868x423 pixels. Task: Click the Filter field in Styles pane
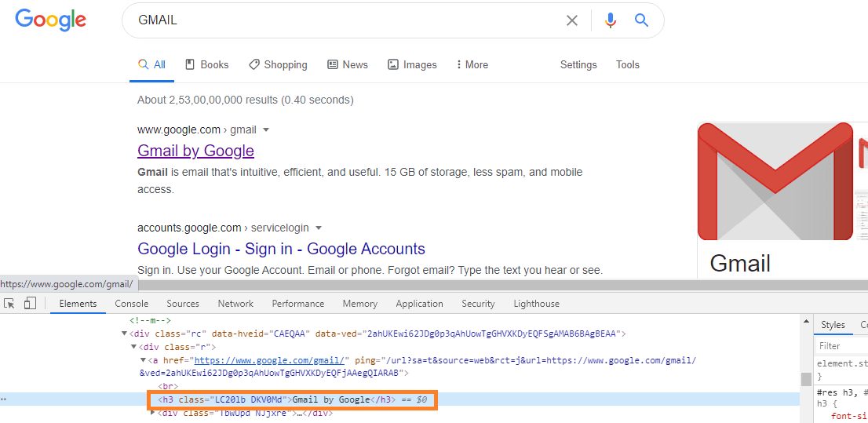pos(841,346)
